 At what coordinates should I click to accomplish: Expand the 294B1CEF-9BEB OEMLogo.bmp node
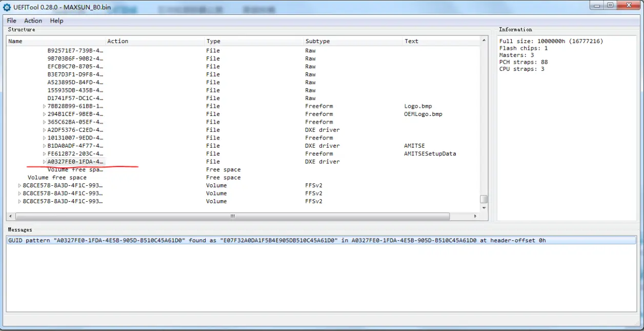[45, 114]
